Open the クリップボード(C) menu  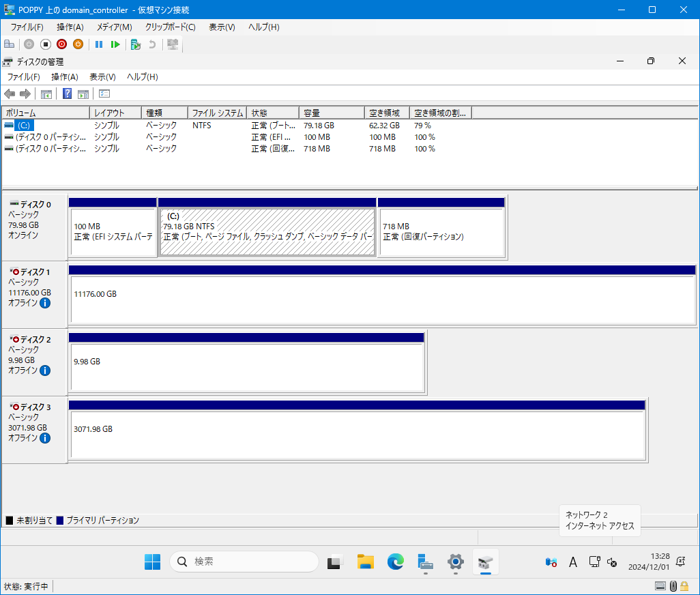coord(170,27)
